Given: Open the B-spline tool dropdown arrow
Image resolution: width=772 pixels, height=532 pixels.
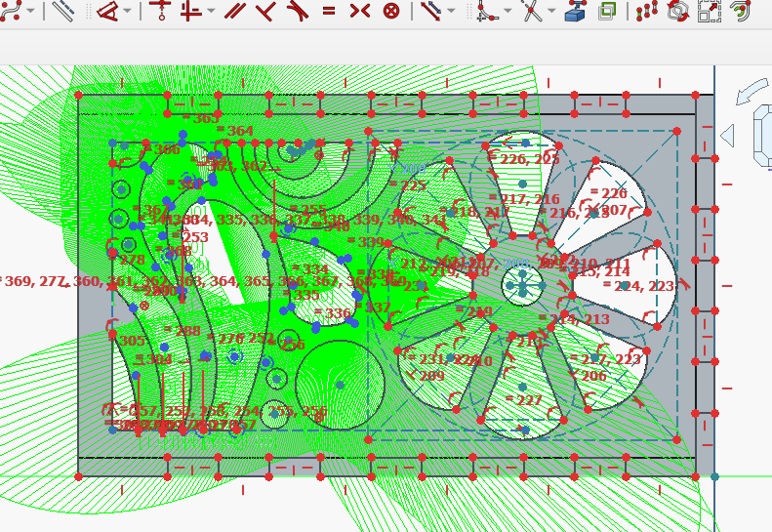Looking at the screenshot, I should [31, 11].
